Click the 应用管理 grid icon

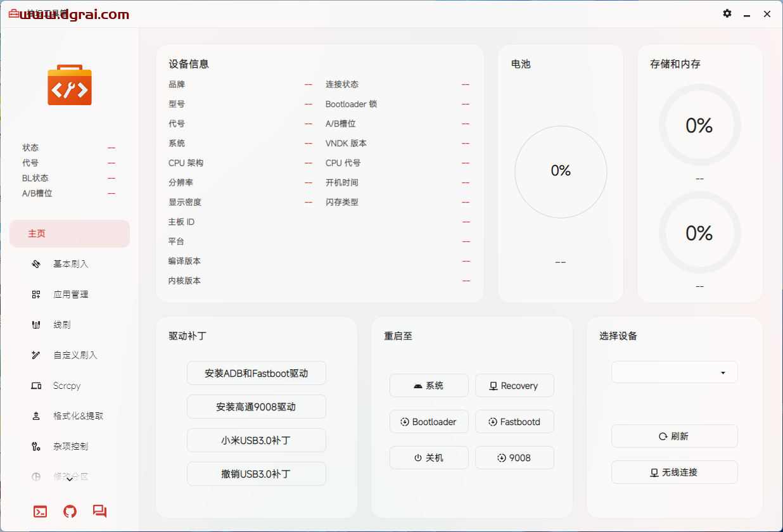36,294
